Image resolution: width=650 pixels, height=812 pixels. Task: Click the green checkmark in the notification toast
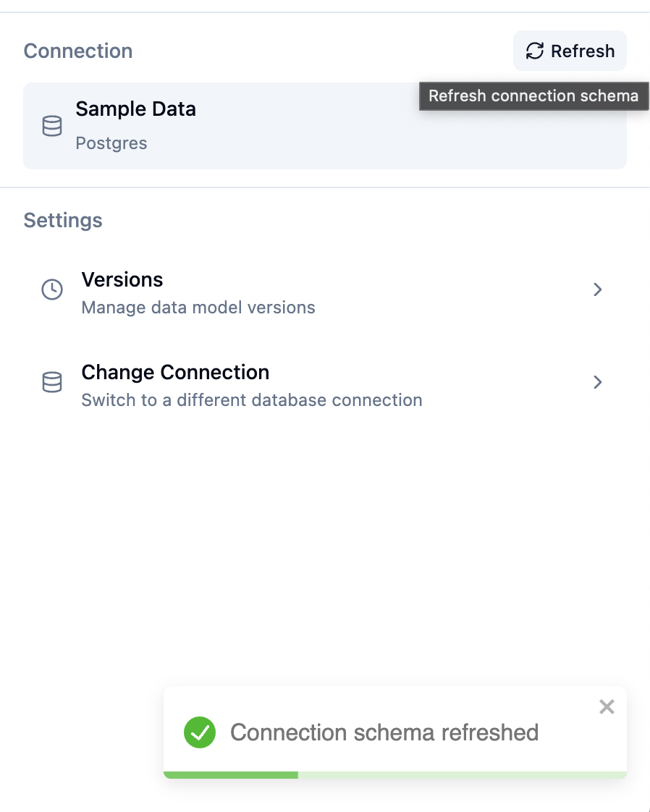click(200, 732)
